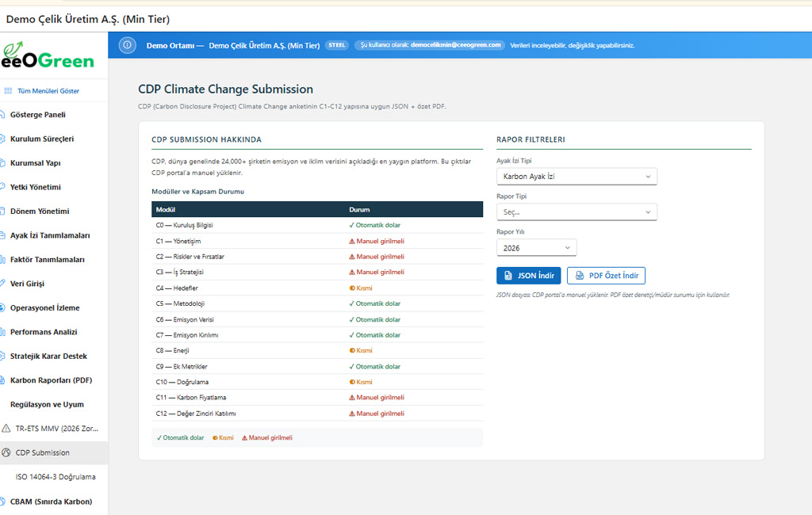Screen dimensions: 812x515
Task: Select CDP Submission submenu item
Action: click(54, 453)
